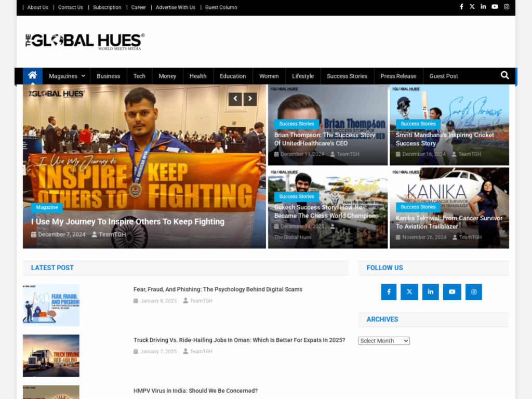Expand the Magazines dropdown menu

click(63, 76)
